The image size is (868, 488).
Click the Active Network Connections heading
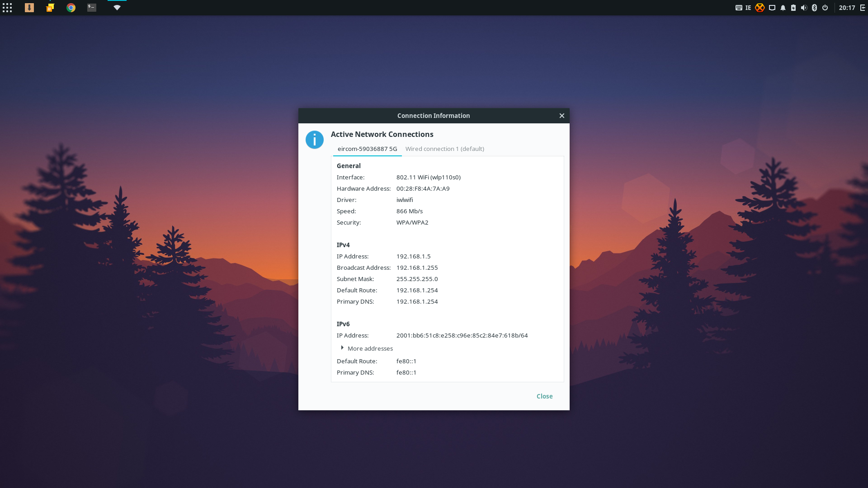[x=382, y=134]
